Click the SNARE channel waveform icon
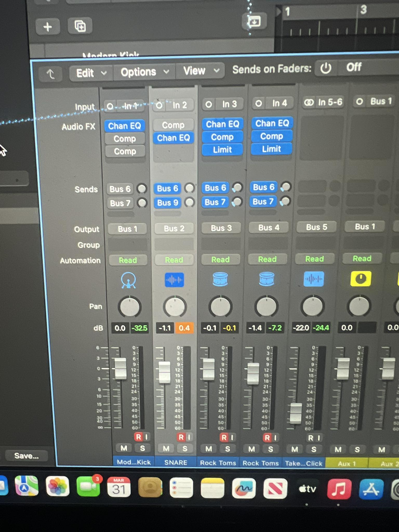 coord(174,280)
